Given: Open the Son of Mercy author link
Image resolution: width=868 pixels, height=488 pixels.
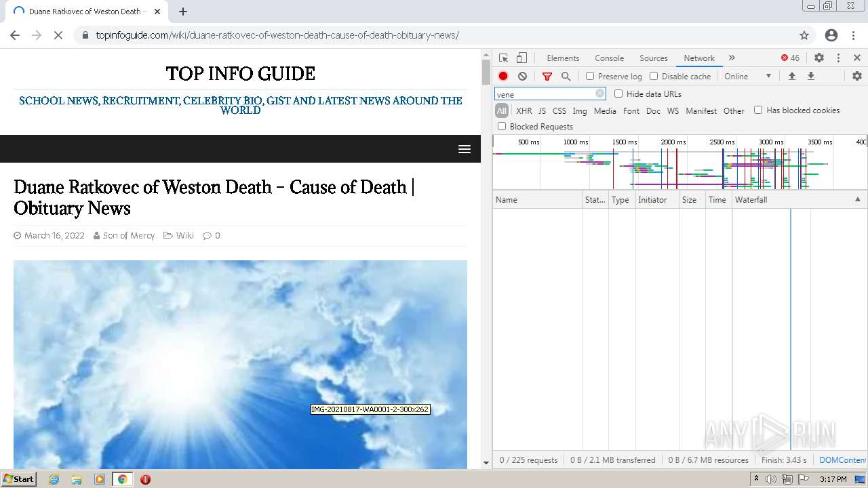Looking at the screenshot, I should (x=129, y=235).
